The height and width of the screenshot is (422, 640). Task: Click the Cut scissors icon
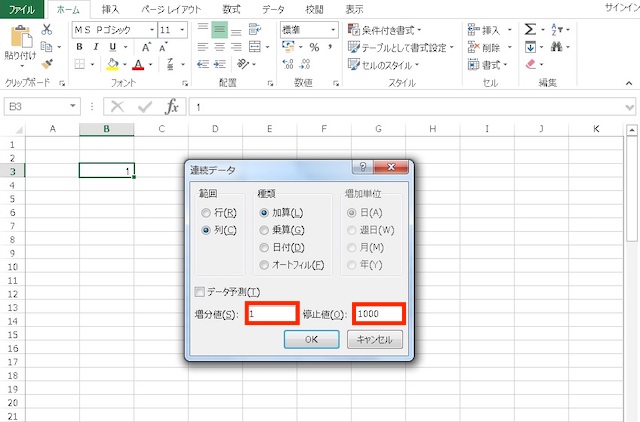point(47,30)
